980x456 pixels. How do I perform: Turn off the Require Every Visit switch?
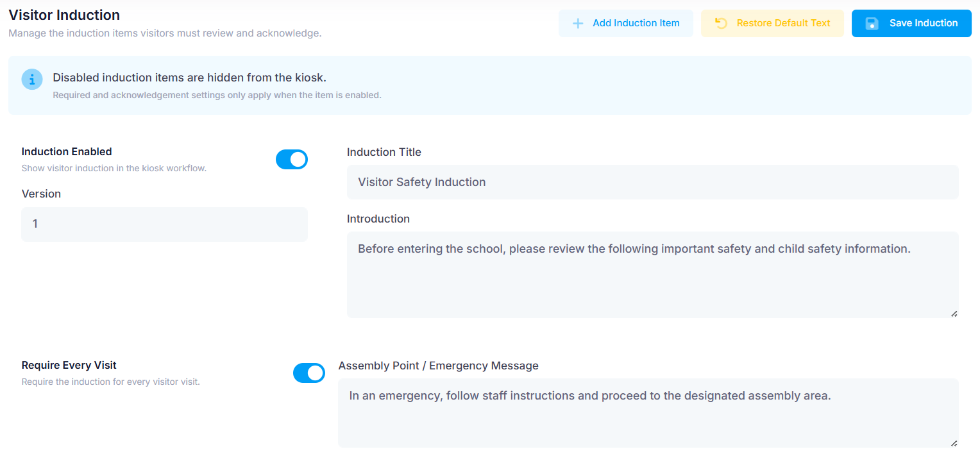(309, 373)
